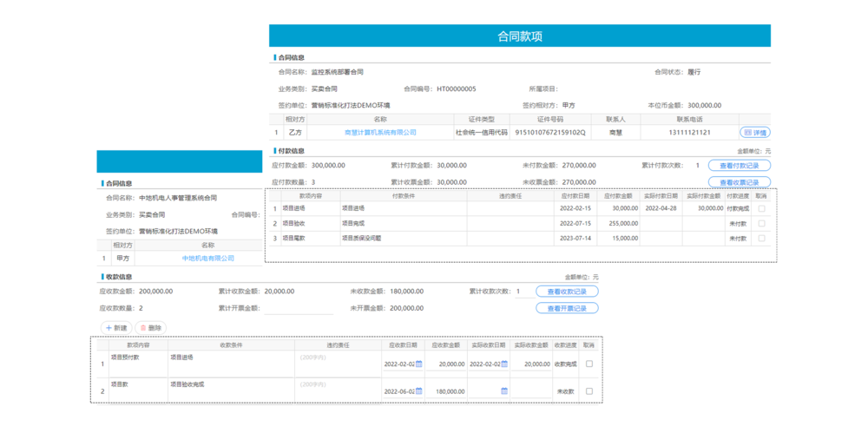
Task: Click the 查看收票记录 button
Action: pos(739,181)
